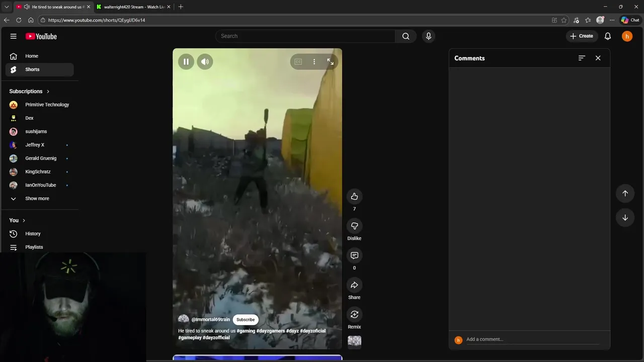Click the address bar URL
644x362 pixels.
coord(97,20)
